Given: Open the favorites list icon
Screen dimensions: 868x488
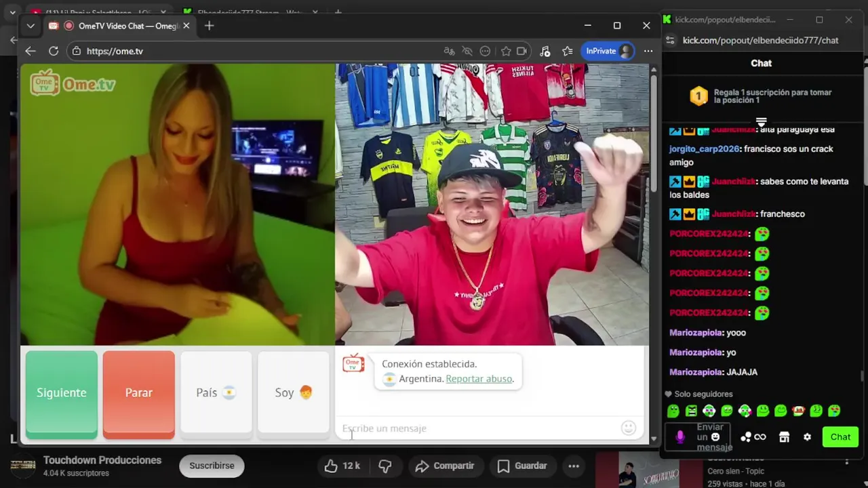Looking at the screenshot, I should pyautogui.click(x=568, y=51).
